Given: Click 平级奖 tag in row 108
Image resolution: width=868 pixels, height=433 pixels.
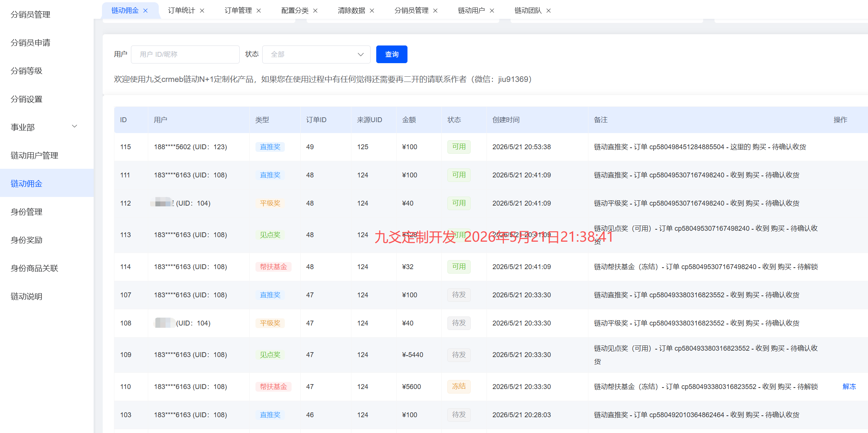Looking at the screenshot, I should [x=270, y=323].
